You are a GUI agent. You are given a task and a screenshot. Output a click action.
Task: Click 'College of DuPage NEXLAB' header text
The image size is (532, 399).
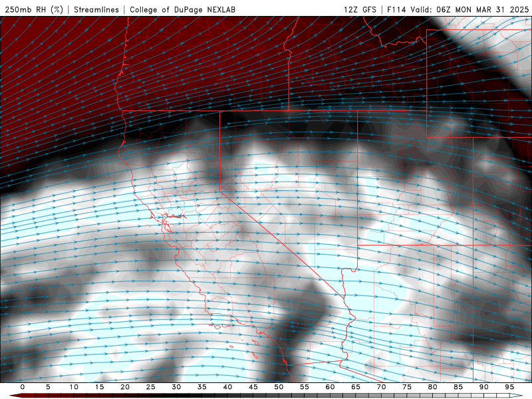coord(182,10)
